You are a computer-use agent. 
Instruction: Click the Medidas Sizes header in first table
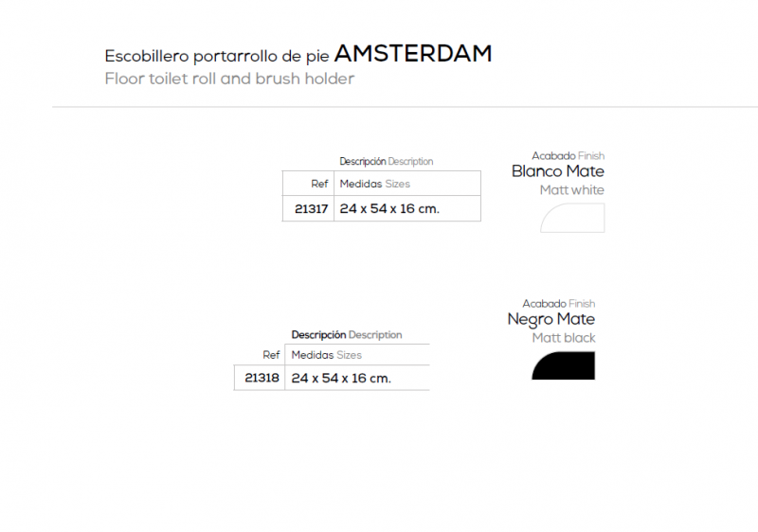point(374,184)
